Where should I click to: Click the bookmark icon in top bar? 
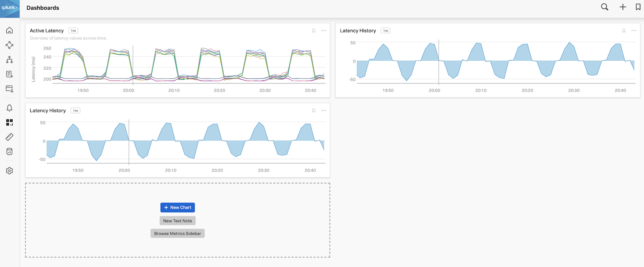pos(638,7)
